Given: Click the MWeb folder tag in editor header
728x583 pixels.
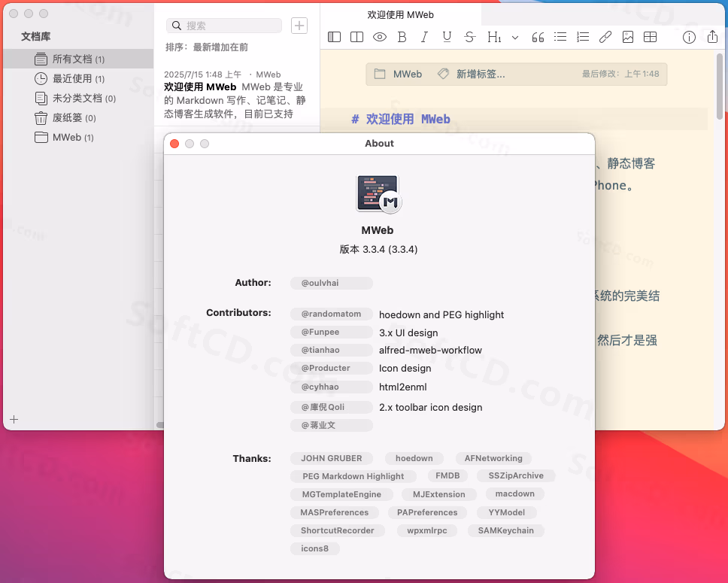Looking at the screenshot, I should (x=399, y=74).
